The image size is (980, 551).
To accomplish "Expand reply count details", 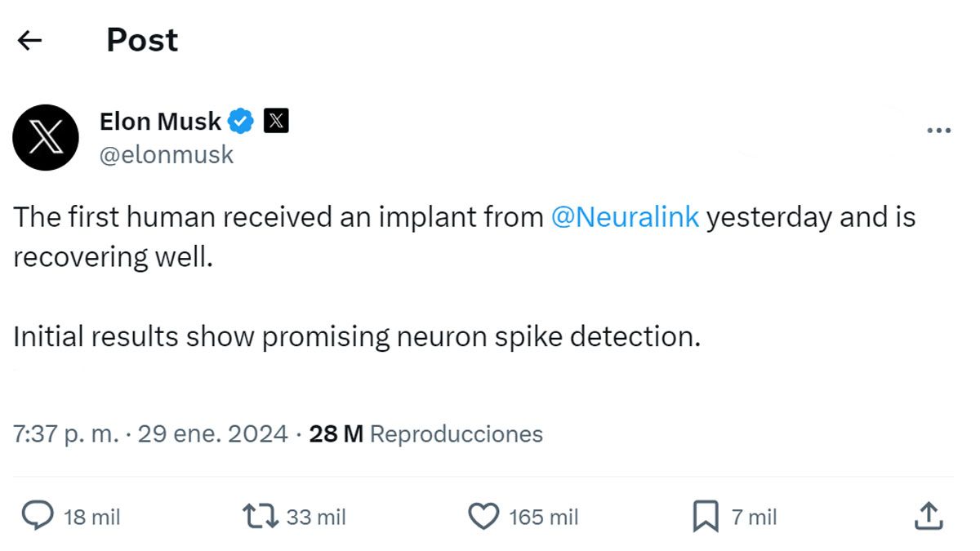I will coord(91,516).
